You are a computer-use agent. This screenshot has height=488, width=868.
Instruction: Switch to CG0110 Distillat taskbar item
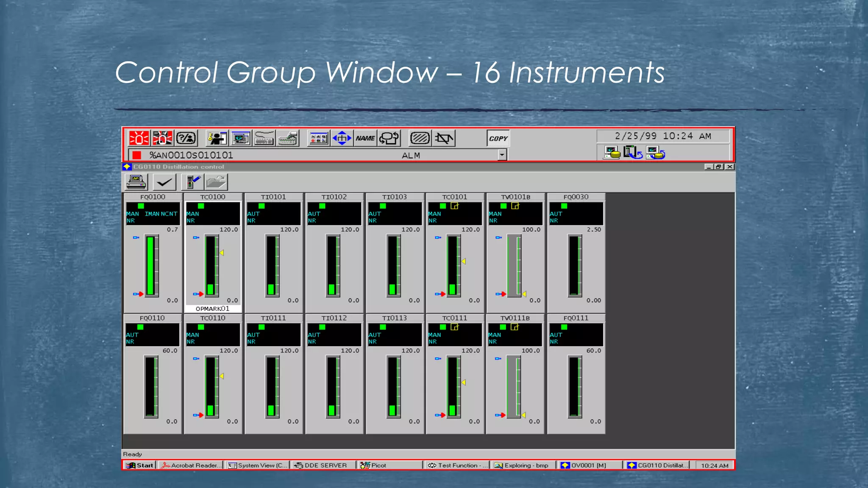tap(657, 465)
